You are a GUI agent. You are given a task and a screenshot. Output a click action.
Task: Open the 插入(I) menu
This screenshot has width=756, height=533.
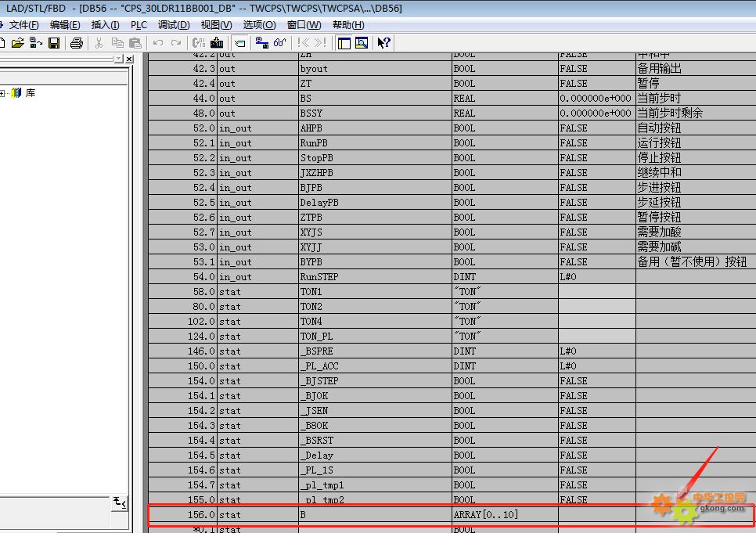[105, 25]
